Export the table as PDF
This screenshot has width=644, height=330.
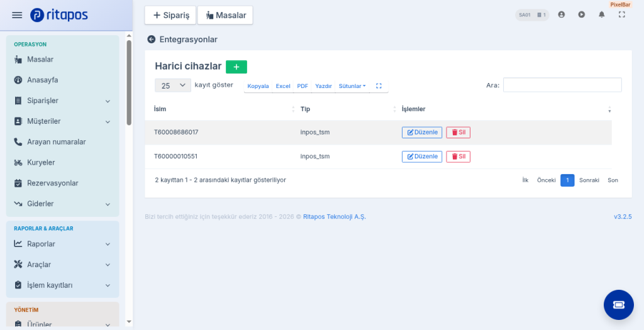pos(303,85)
